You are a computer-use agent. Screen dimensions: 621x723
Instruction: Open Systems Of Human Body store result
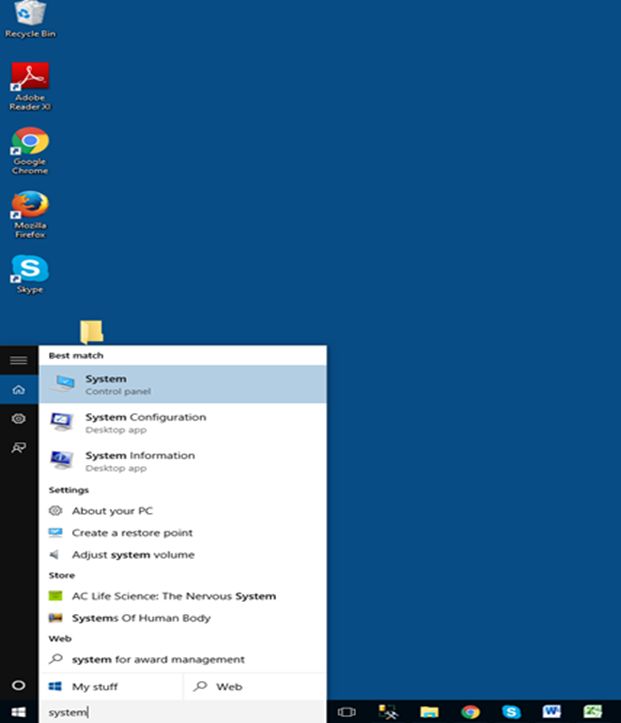coord(183,618)
